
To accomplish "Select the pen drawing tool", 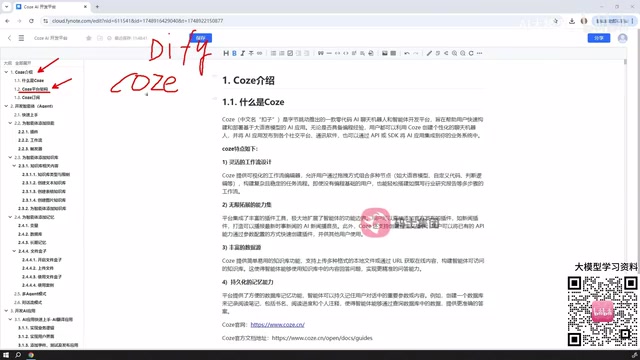I will 429,53.
